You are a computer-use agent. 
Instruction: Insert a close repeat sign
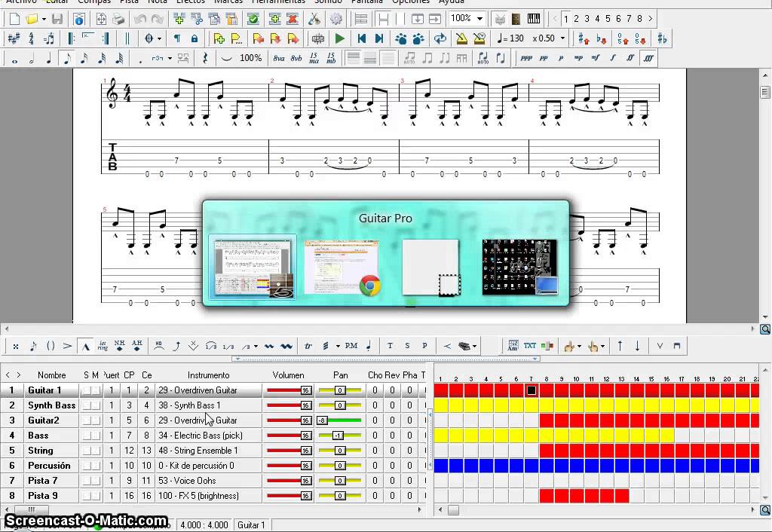point(106,38)
